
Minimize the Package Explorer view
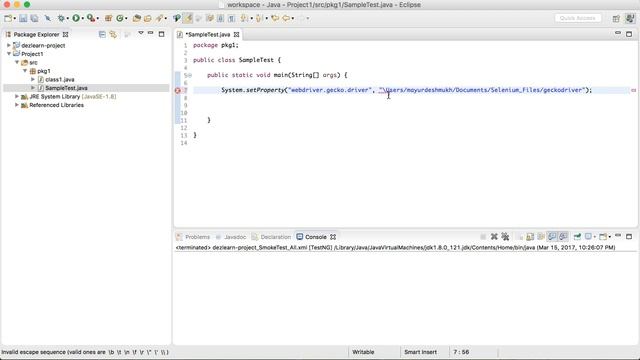[151, 33]
